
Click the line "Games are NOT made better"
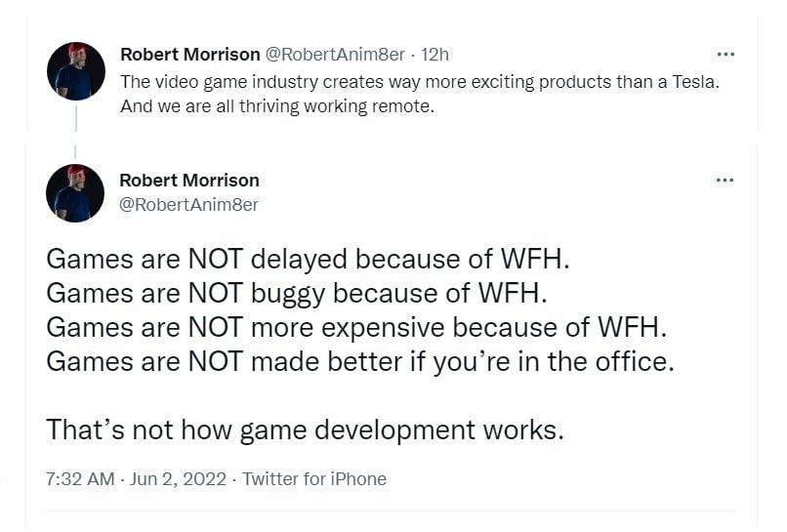[x=360, y=361]
